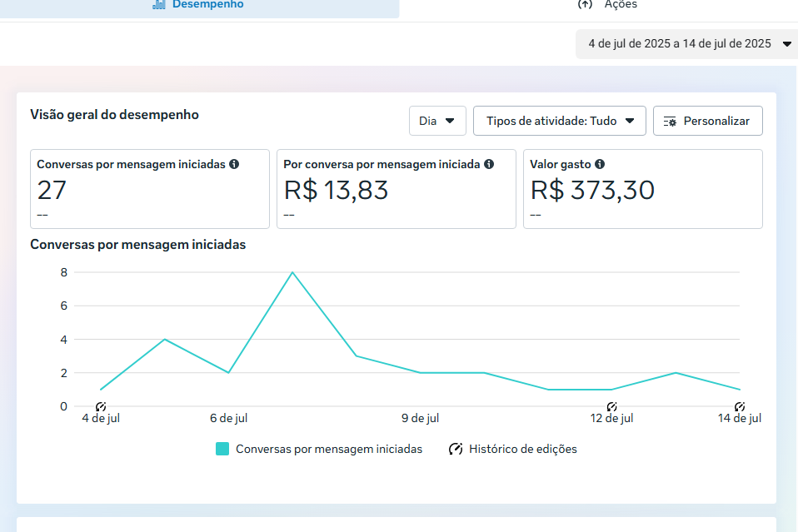Select the R$ 373,30 Valor gasto card

642,189
